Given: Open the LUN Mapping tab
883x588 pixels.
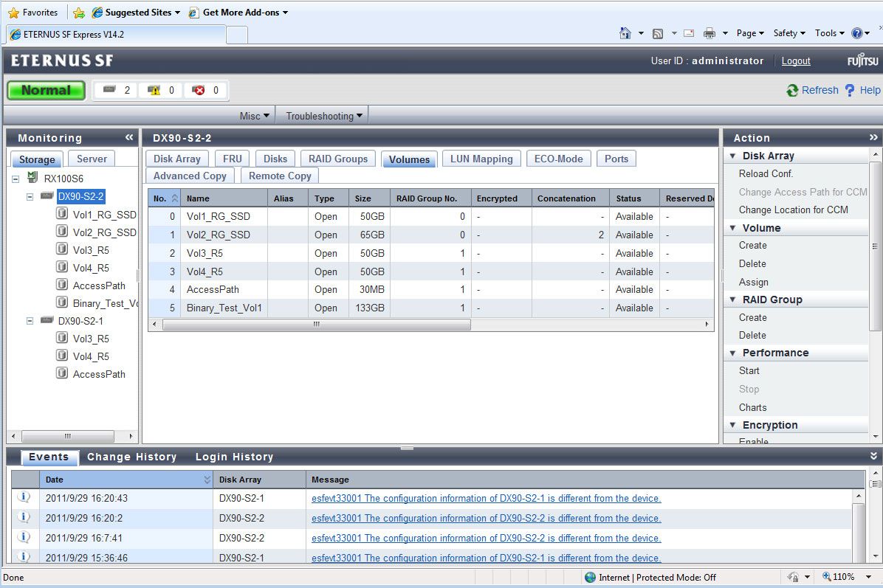Looking at the screenshot, I should pos(481,159).
